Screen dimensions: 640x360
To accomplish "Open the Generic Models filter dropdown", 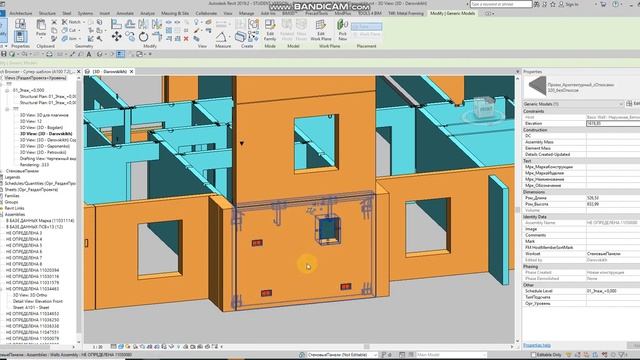I will (573, 104).
